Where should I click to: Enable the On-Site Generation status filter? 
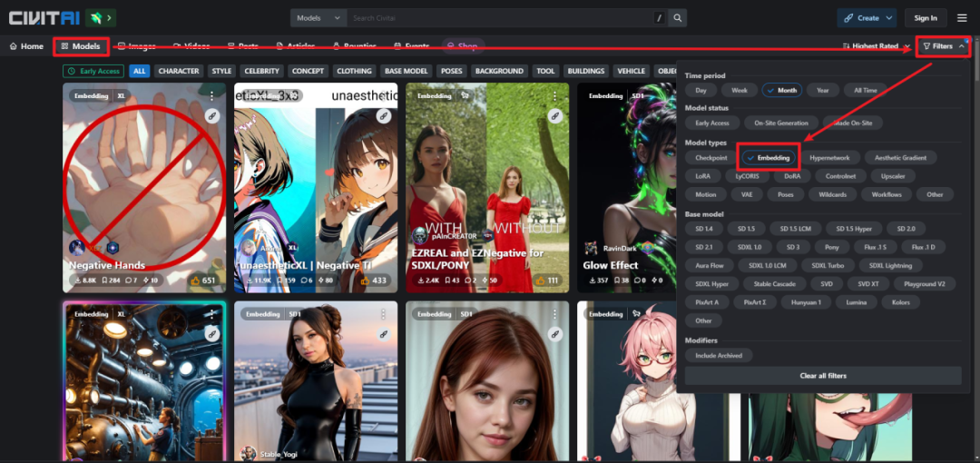click(x=781, y=123)
